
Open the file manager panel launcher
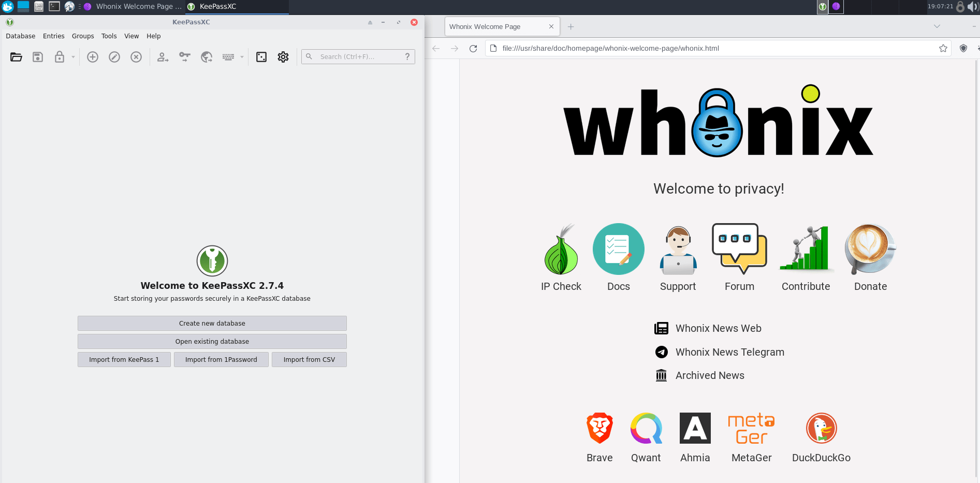(x=39, y=6)
